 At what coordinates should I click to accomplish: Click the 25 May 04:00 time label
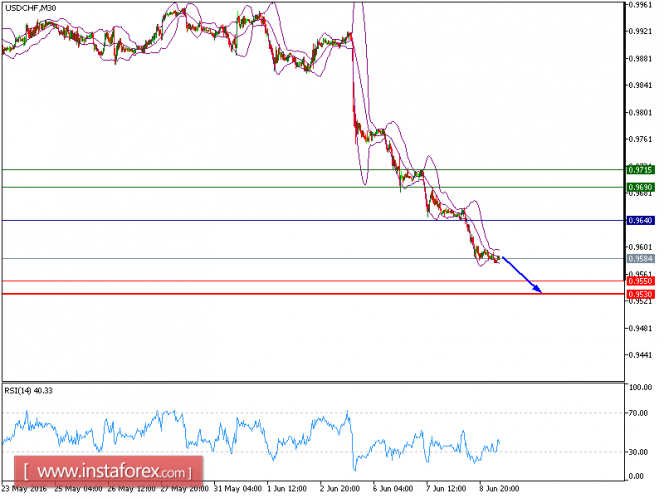[x=78, y=489]
